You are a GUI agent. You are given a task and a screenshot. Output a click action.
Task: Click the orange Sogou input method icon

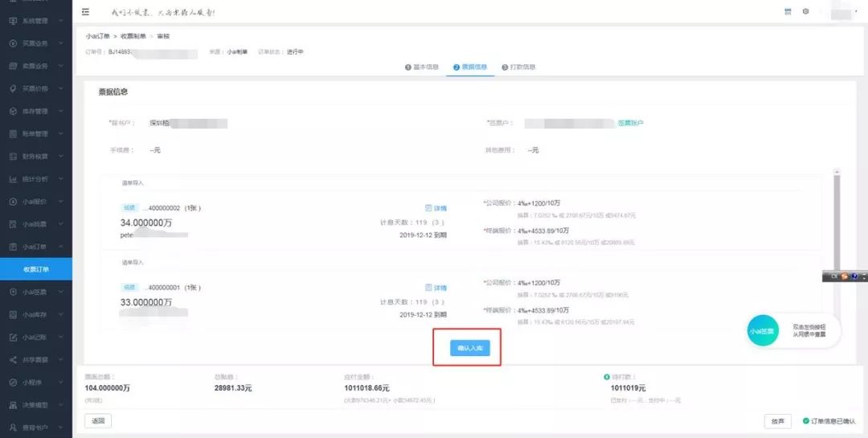[844, 276]
